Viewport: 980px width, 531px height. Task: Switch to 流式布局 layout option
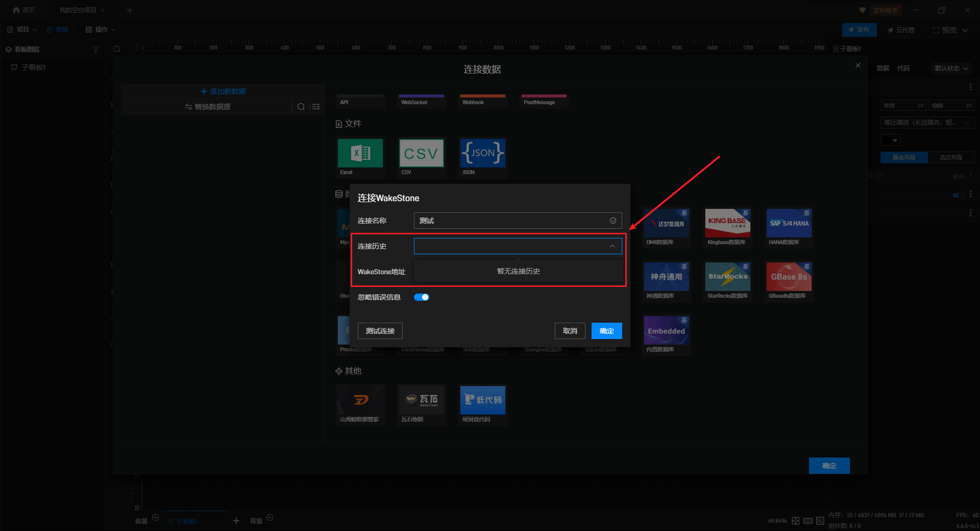point(950,157)
